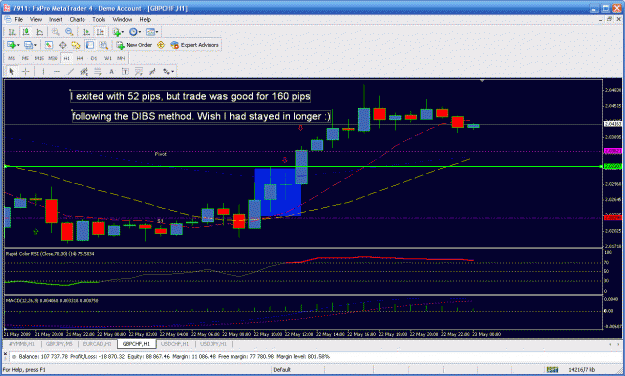Switch chart to bar chart type

tap(12, 32)
